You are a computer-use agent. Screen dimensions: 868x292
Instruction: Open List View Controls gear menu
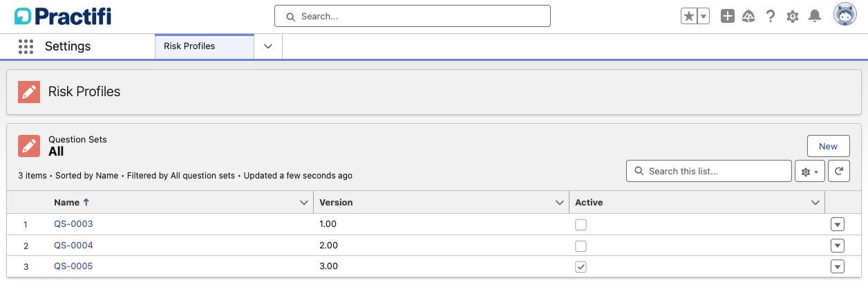pyautogui.click(x=810, y=171)
